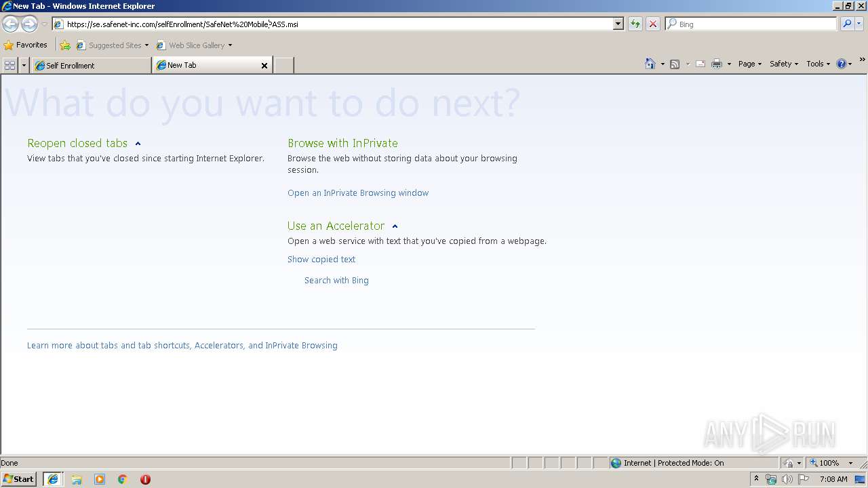Open Suggested Sites favorite
Image resolution: width=868 pixels, height=488 pixels.
click(112, 45)
